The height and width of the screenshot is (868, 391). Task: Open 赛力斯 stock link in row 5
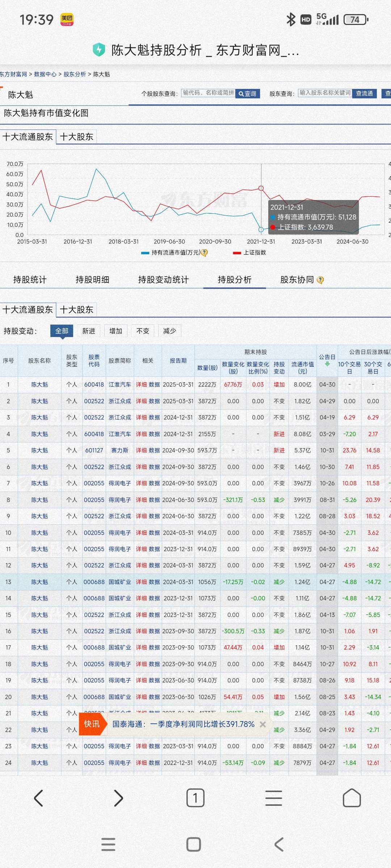point(120,450)
